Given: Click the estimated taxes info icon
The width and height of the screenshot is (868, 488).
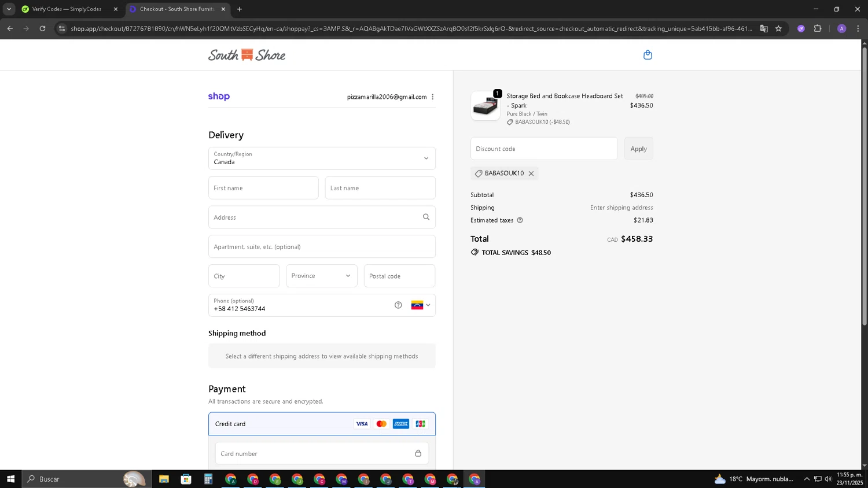Looking at the screenshot, I should (520, 220).
